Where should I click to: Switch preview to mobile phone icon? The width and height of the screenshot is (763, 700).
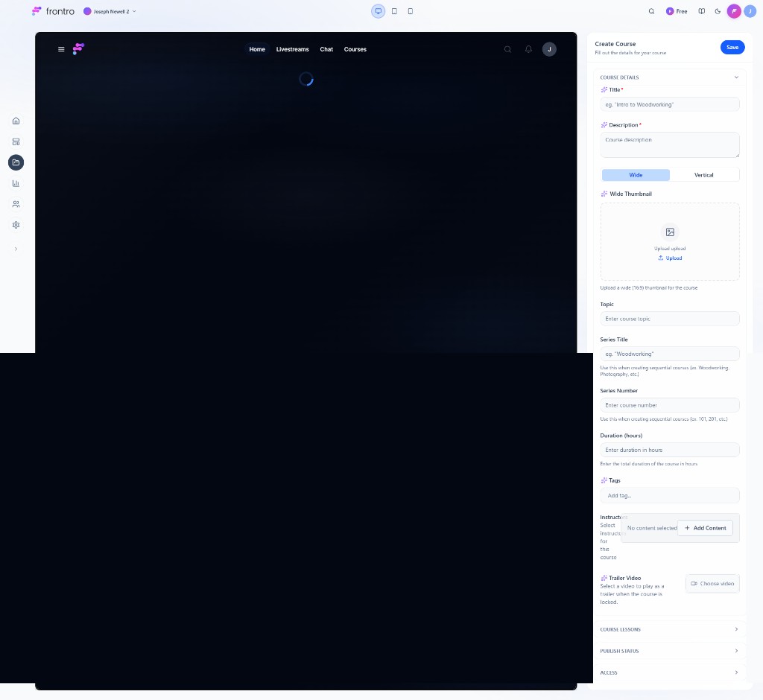click(410, 11)
